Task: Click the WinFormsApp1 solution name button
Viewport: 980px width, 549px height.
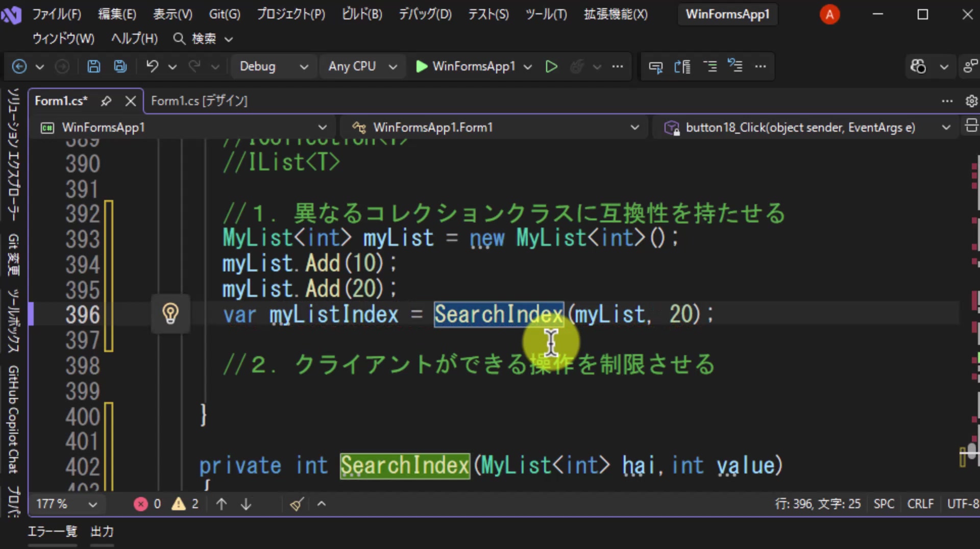Action: (x=727, y=14)
